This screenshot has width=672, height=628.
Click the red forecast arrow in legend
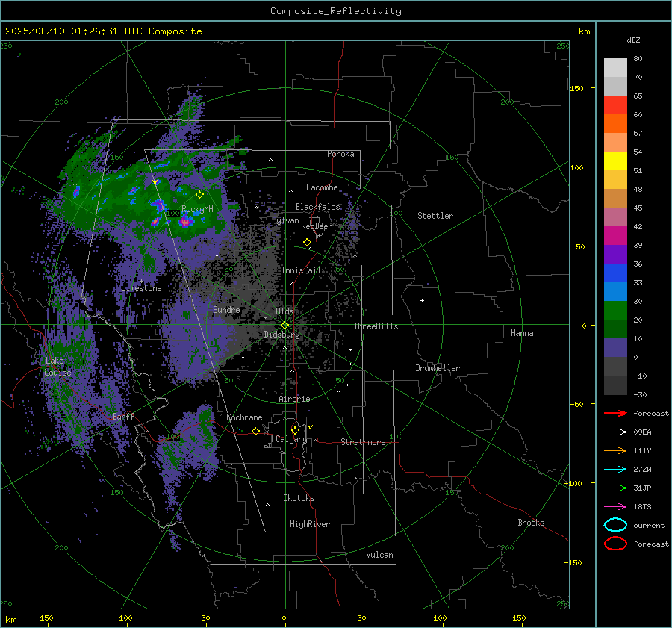[615, 413]
